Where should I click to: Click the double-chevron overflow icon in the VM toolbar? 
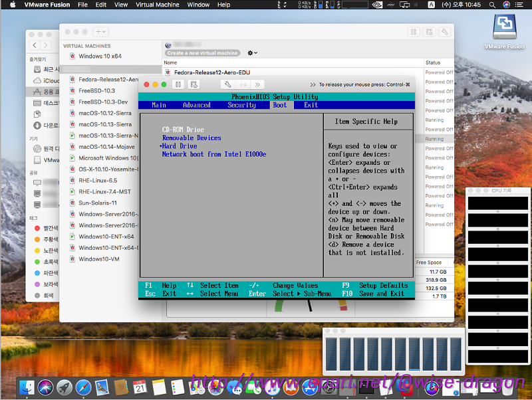257,84
